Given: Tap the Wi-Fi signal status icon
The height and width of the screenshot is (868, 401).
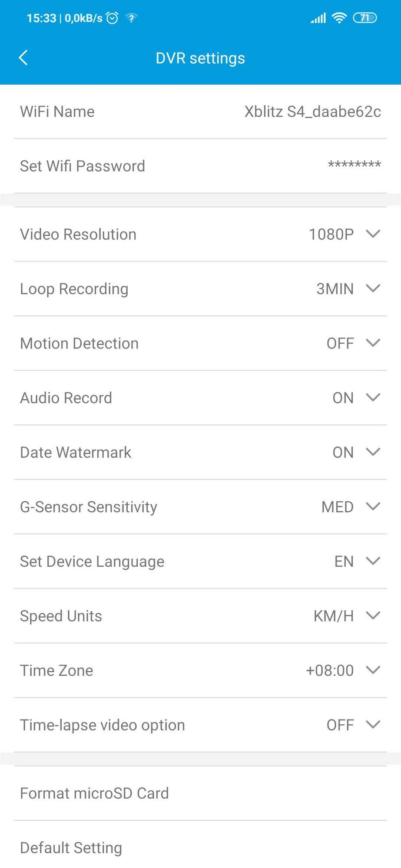Looking at the screenshot, I should [339, 18].
